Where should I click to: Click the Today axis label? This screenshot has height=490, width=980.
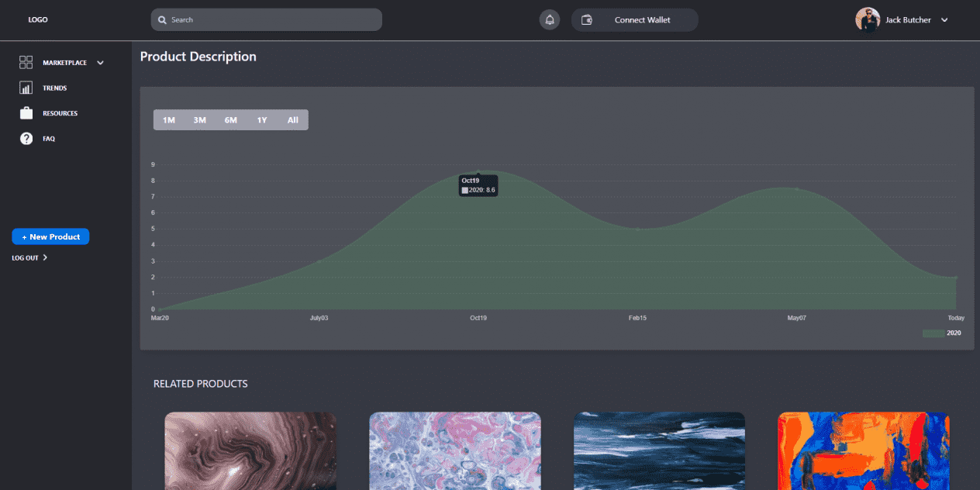coord(956,318)
